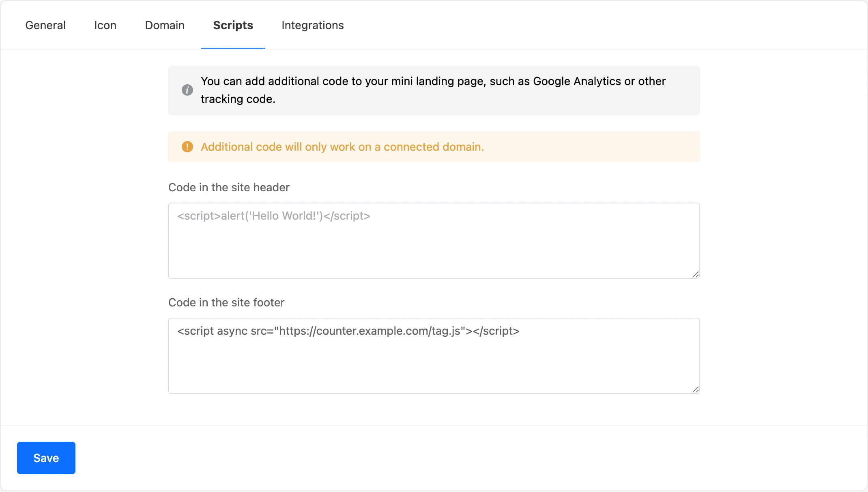
Task: Open the General tab
Action: coord(45,25)
